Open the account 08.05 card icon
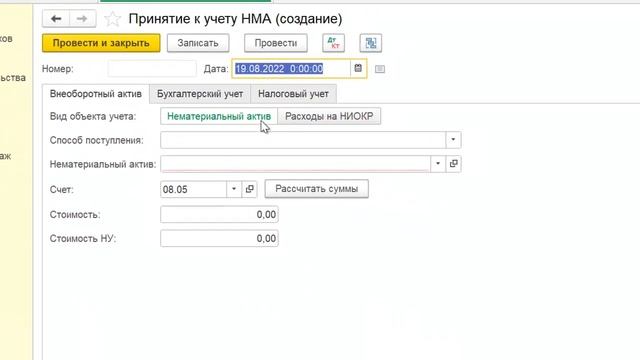Screen dimensions: 640x360 (249, 189)
